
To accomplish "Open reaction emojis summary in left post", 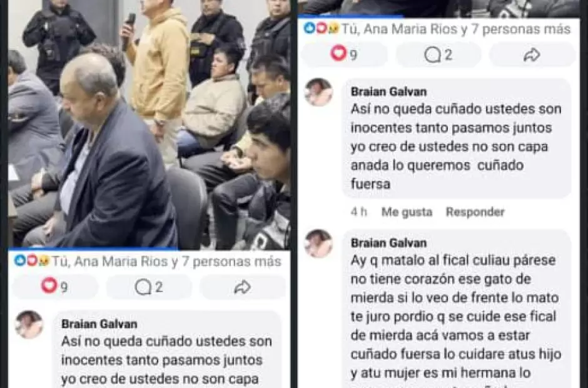I will point(31,260).
